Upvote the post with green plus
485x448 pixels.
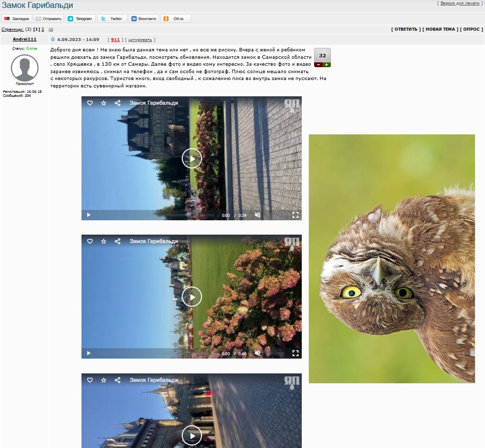326,65
